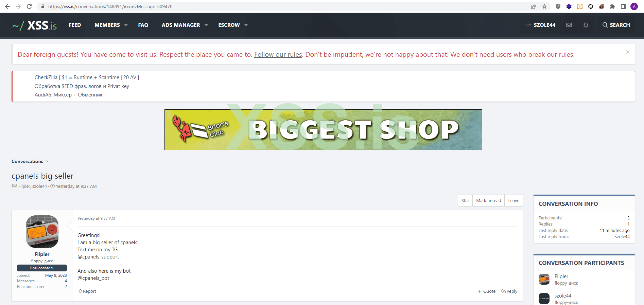Bookmark page with the star icon
Viewport: 644px width, 305px height.
click(x=544, y=6)
